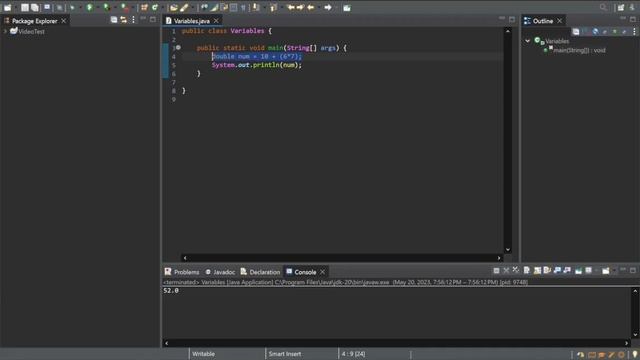Click the Smart Insert status bar entry

pyautogui.click(x=285, y=354)
